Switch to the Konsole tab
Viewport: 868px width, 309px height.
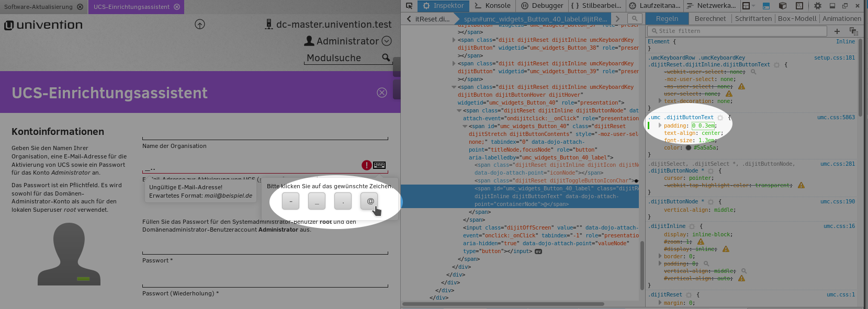(492, 6)
